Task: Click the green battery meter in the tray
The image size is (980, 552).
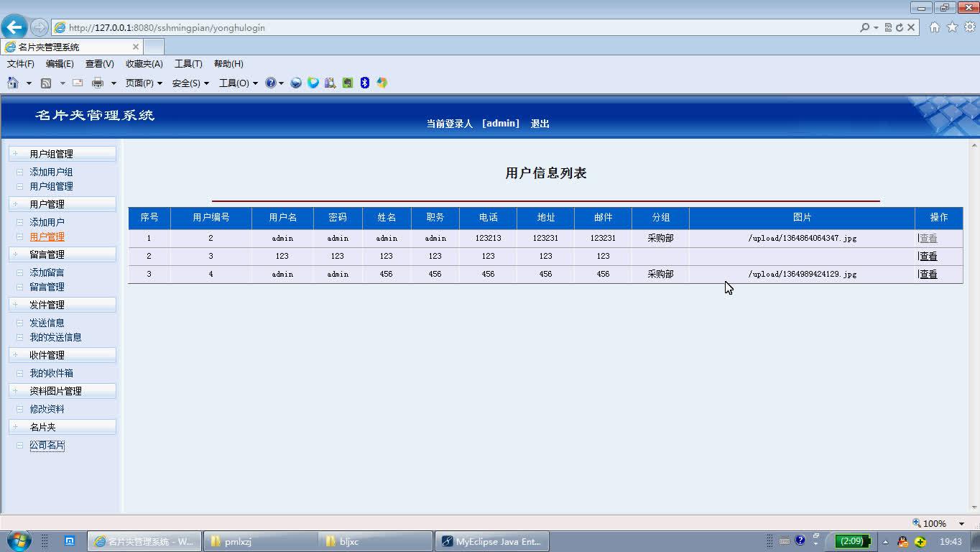Action: (x=852, y=540)
